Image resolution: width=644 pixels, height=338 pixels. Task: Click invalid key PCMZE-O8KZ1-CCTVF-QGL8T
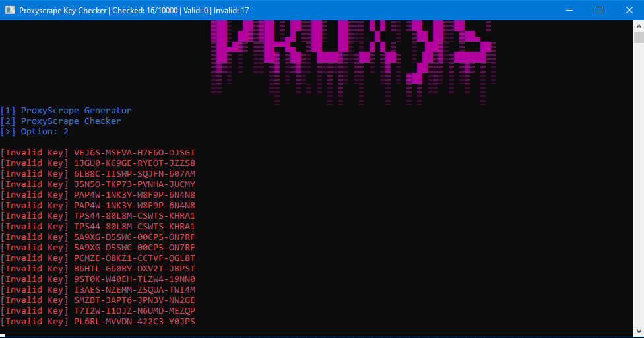point(135,258)
